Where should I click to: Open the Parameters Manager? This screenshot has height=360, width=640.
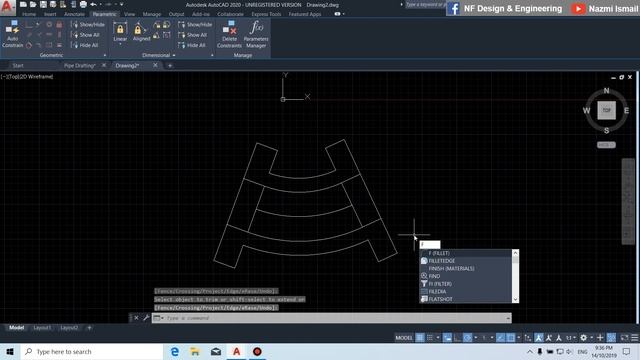[256, 34]
